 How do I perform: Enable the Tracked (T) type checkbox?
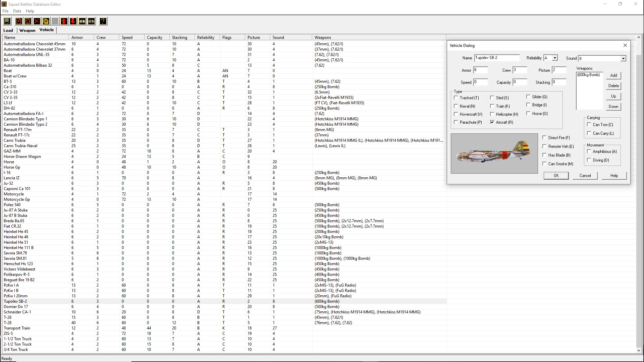coord(456,98)
